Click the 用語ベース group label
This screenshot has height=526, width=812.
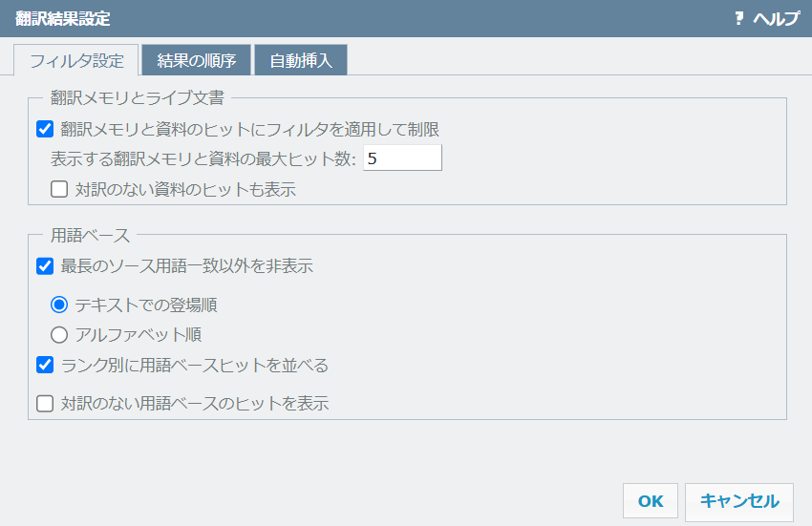click(90, 235)
